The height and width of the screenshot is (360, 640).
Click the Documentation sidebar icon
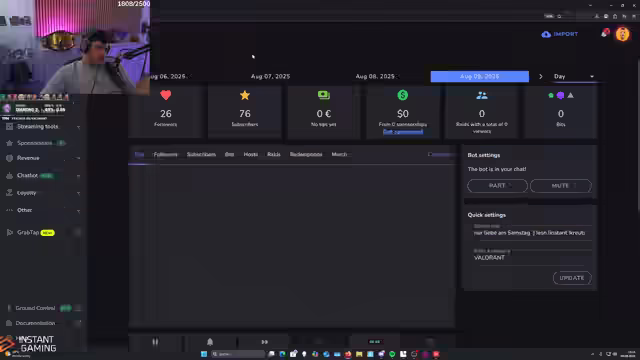[9, 323]
